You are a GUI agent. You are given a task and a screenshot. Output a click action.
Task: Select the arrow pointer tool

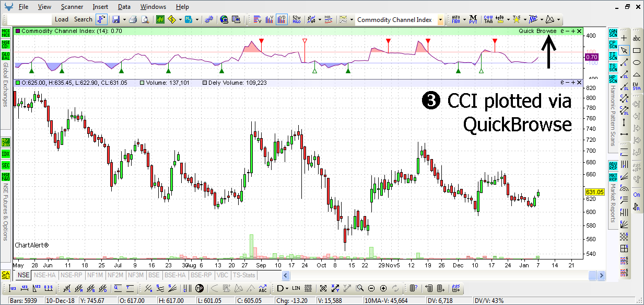coord(624,50)
